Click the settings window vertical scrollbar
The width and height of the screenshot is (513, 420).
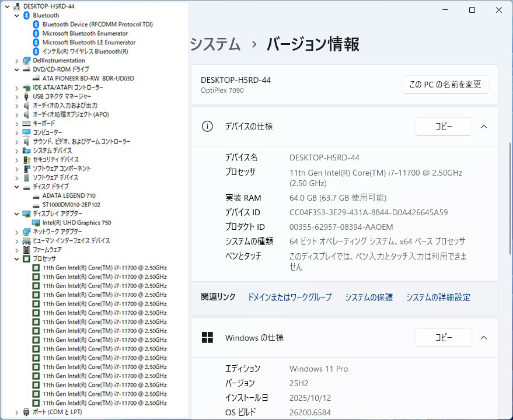click(x=510, y=198)
